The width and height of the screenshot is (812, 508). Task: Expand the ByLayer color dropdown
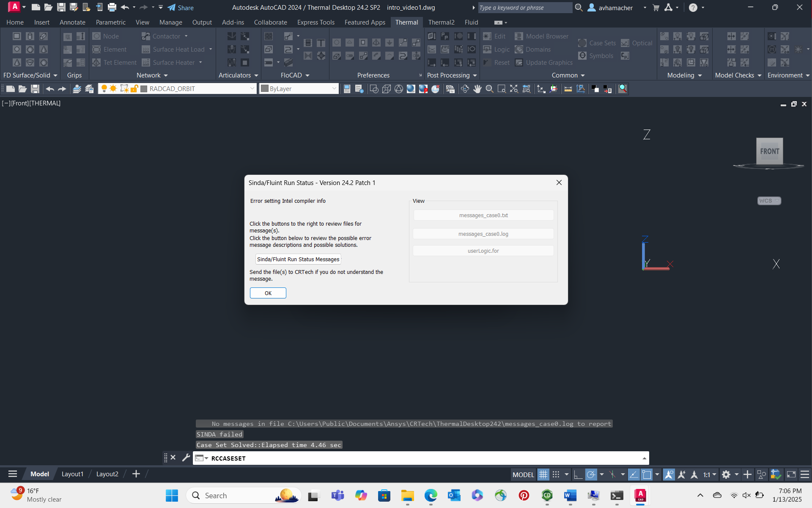[334, 88]
